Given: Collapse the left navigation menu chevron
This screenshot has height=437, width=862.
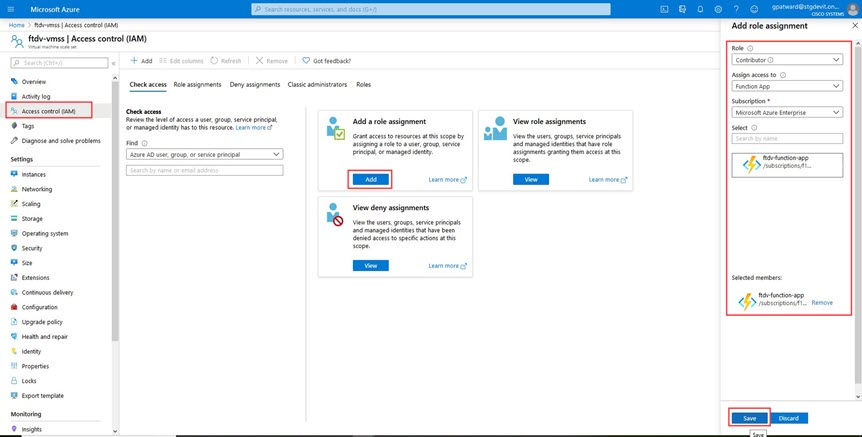Looking at the screenshot, I should tap(114, 63).
